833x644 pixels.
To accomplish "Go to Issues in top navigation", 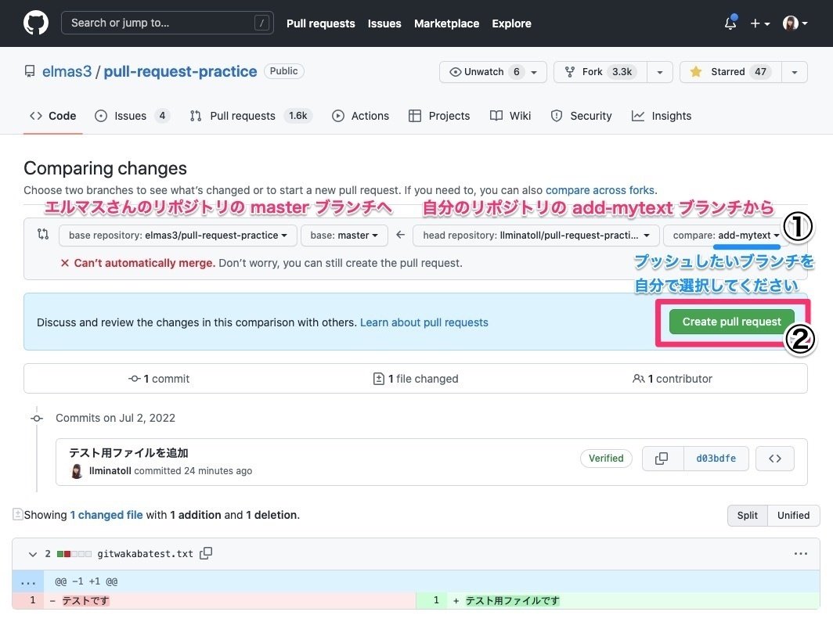I will [x=384, y=23].
